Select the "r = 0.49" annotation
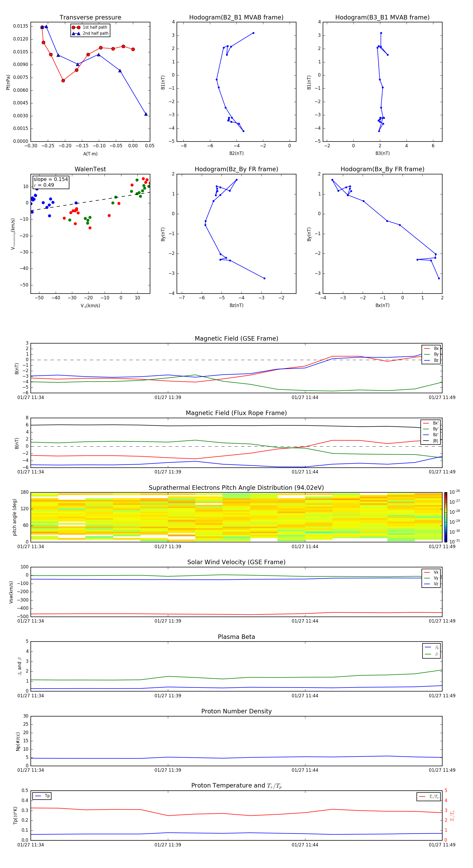This screenshot has height=868, width=473. point(44,185)
